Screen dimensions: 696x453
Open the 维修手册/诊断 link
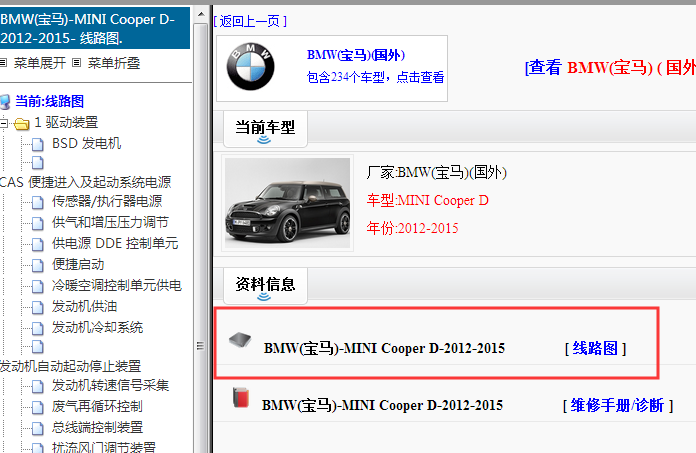(618, 405)
